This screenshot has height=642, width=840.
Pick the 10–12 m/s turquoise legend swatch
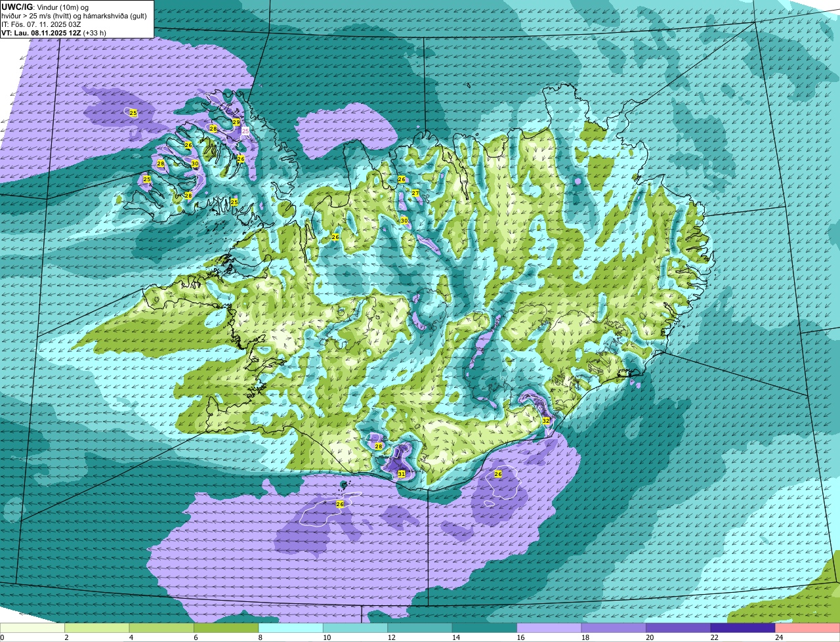(356, 628)
